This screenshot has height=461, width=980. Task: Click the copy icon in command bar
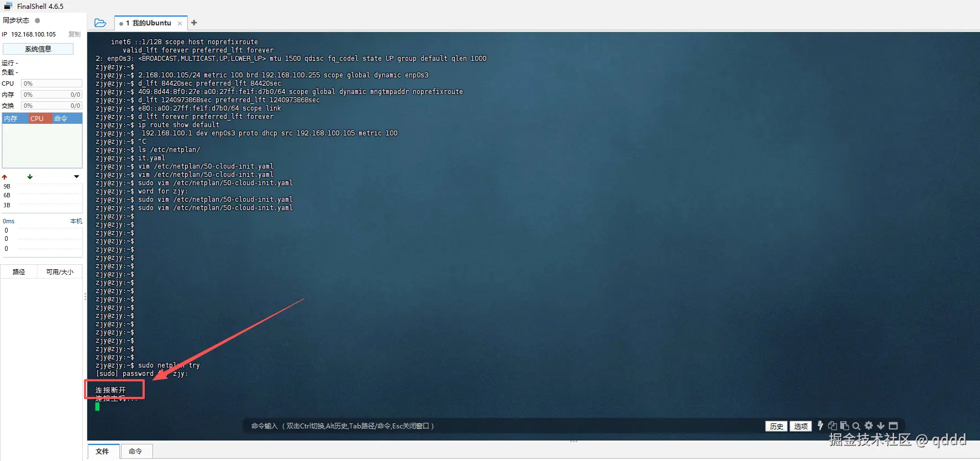833,426
